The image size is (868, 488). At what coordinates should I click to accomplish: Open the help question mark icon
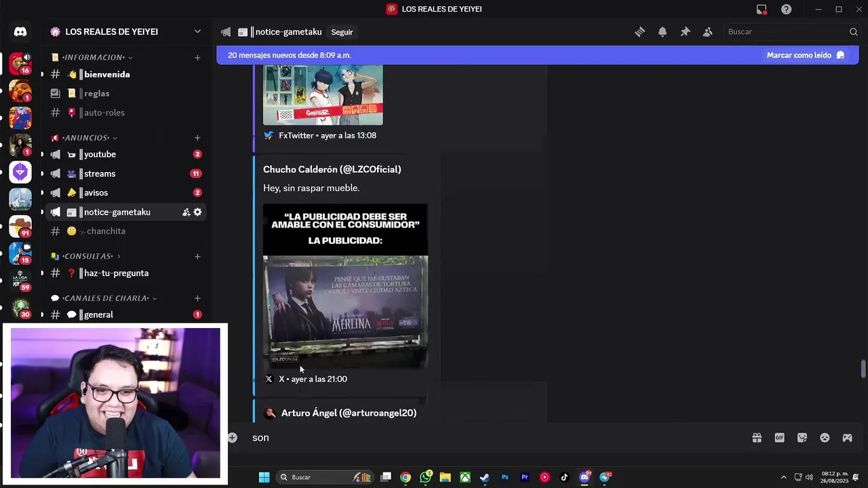click(786, 9)
